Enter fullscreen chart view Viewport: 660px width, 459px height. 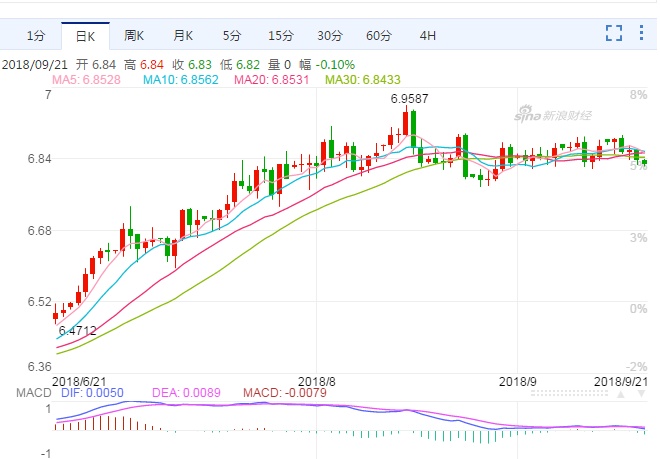[x=614, y=33]
